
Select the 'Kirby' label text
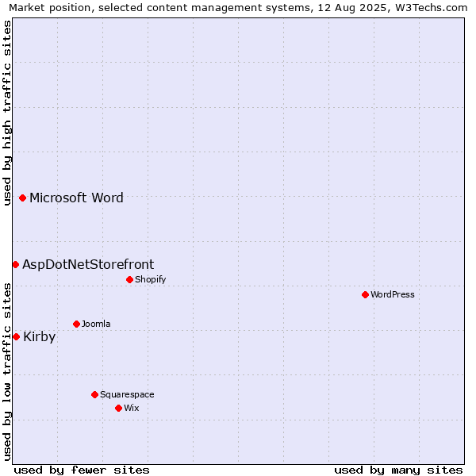[40, 336]
